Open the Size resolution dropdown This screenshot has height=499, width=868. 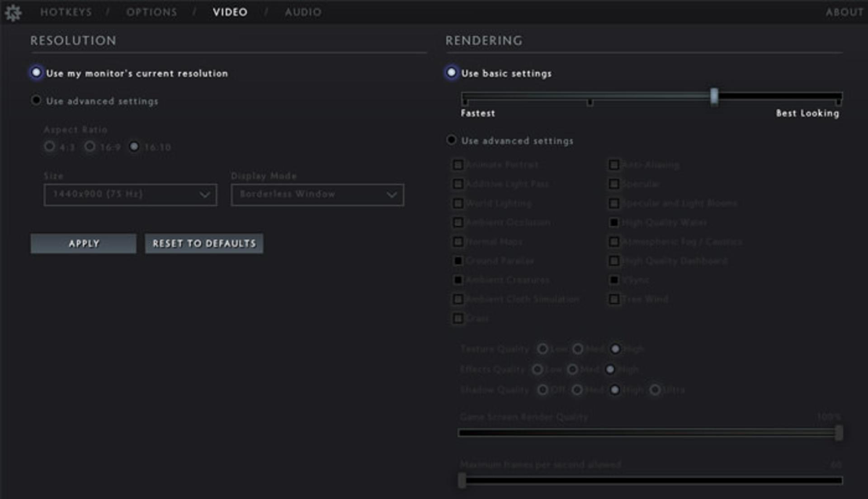click(130, 195)
